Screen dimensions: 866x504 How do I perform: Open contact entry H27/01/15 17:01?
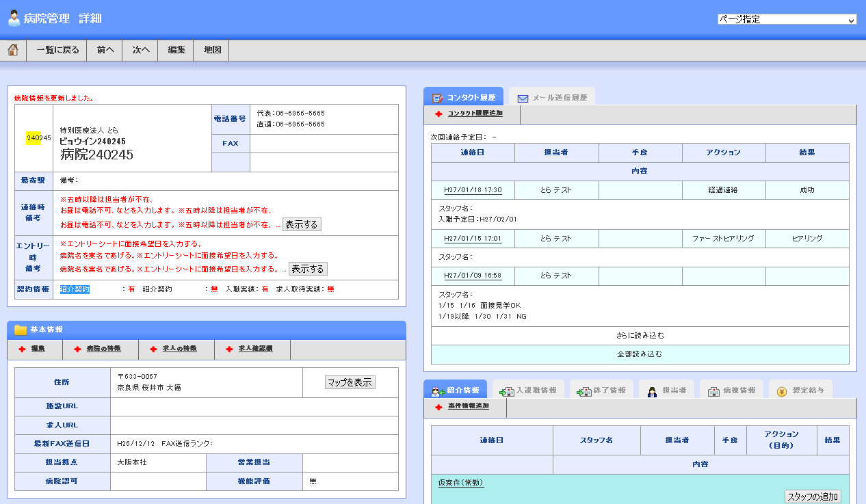pyautogui.click(x=473, y=239)
